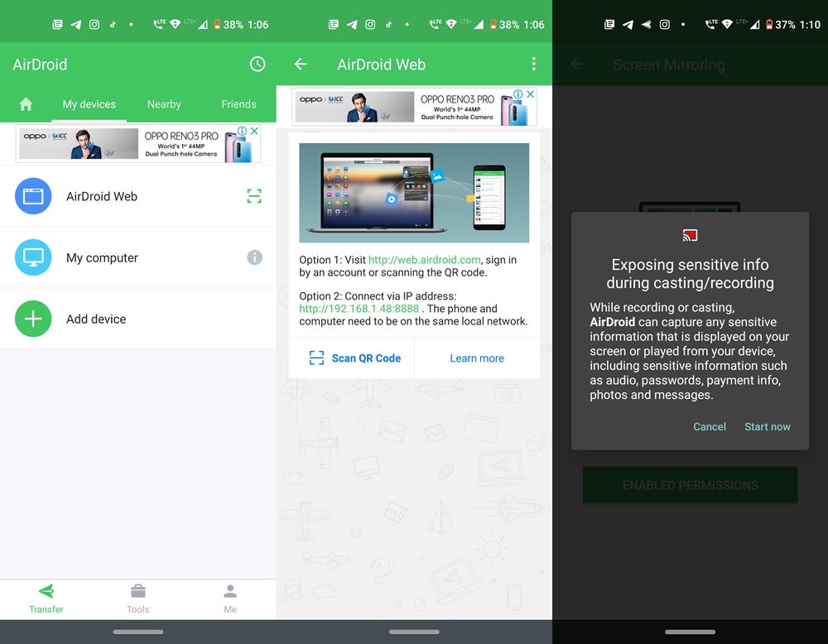Tap the home icon tab

click(x=26, y=104)
